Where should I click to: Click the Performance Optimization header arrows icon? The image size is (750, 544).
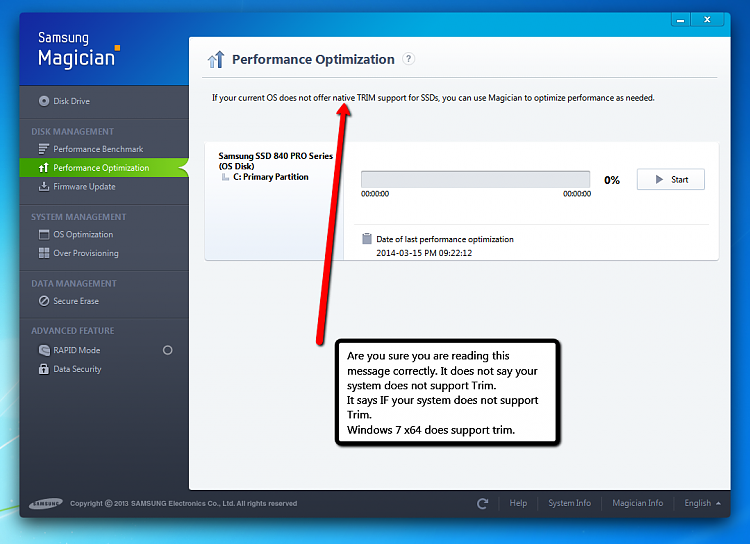tap(216, 59)
